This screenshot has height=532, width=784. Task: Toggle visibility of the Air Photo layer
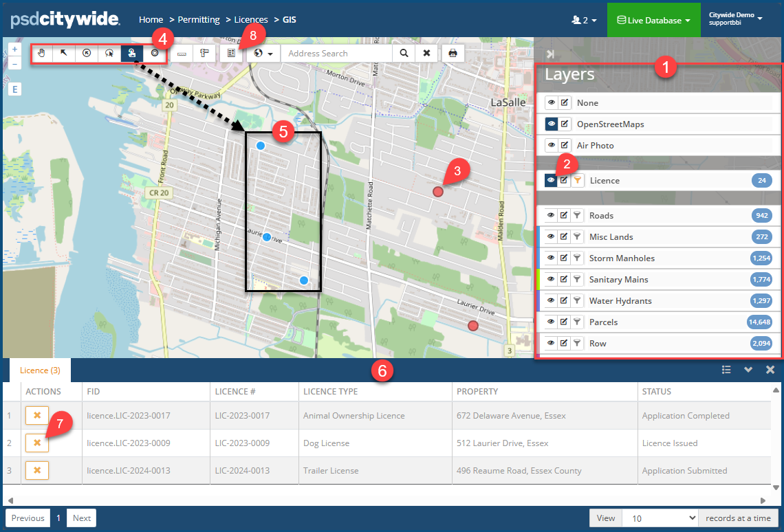click(551, 146)
